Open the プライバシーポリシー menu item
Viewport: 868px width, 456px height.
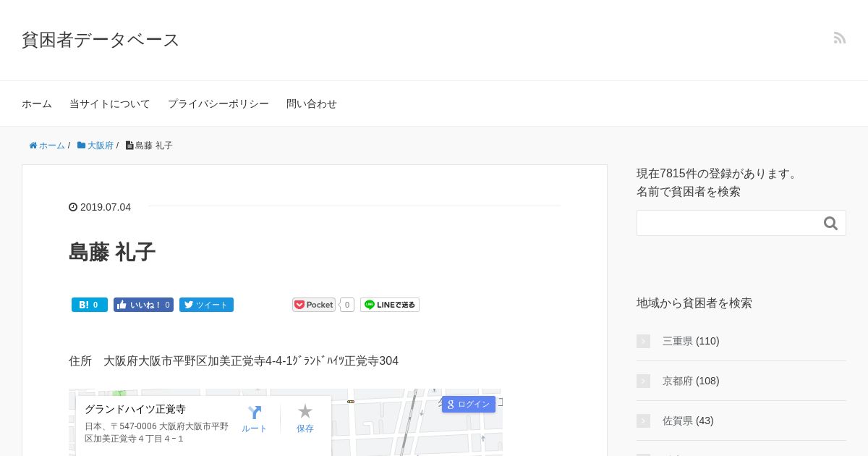click(218, 104)
